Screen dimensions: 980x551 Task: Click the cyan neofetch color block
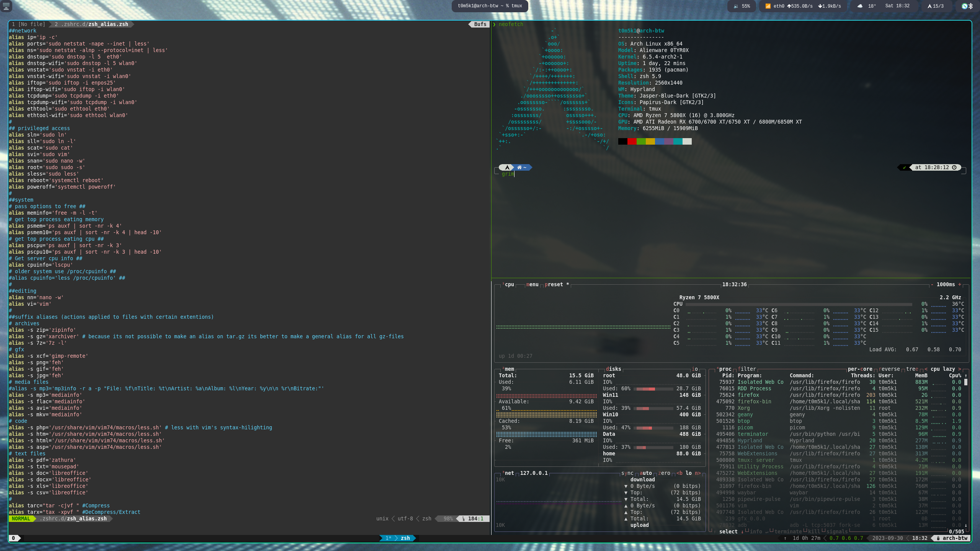click(x=678, y=141)
